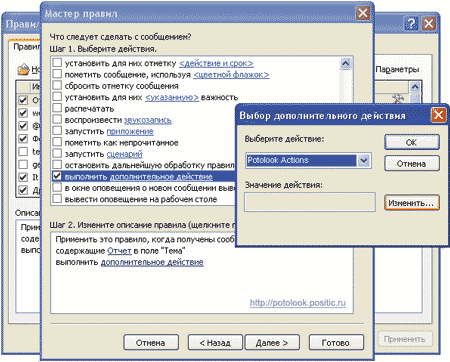Viewport: 450px width, 362px height.
Task: Uncheck 'выполнить дополнительное действие' checkbox
Action: click(x=57, y=176)
